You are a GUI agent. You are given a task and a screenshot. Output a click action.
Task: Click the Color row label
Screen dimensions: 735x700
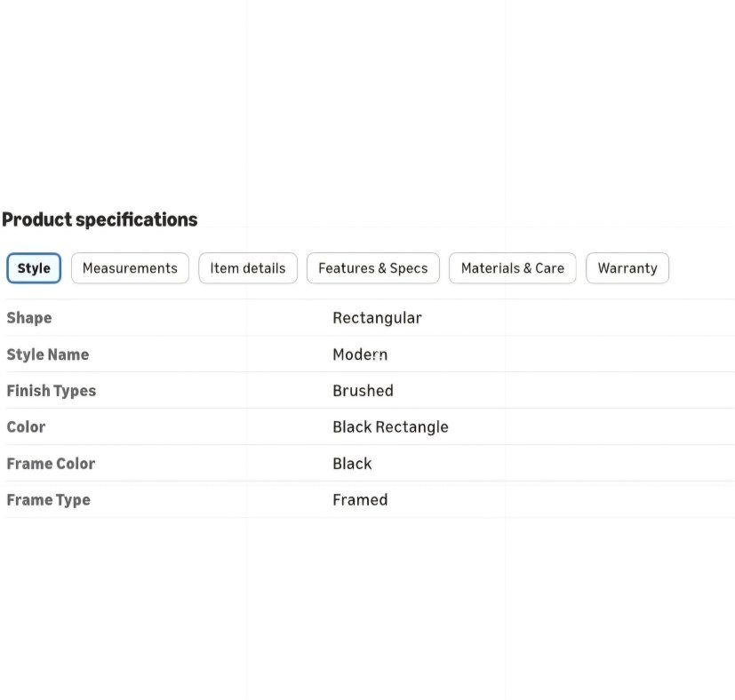click(27, 427)
